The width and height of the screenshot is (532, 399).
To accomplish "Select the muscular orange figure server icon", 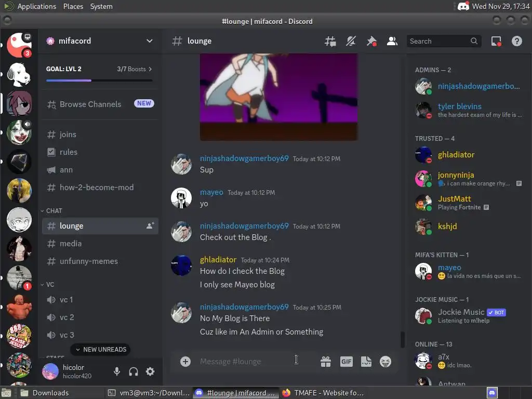I will point(19,307).
